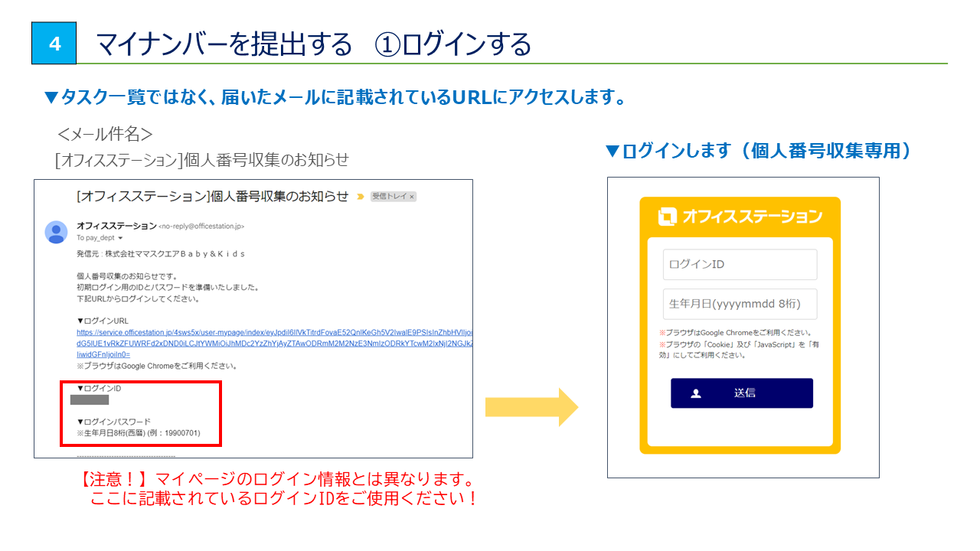Select the email subject 個人番号収集のお知らせ heading

point(213,197)
